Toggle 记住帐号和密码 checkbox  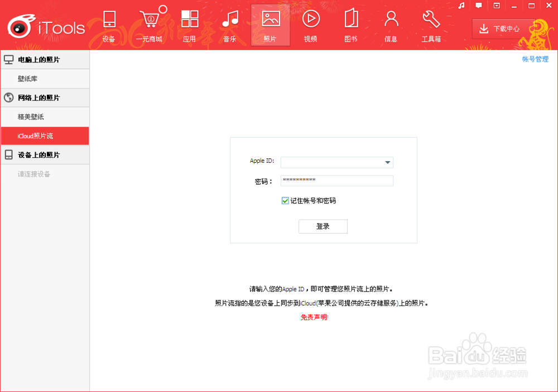pyautogui.click(x=285, y=201)
